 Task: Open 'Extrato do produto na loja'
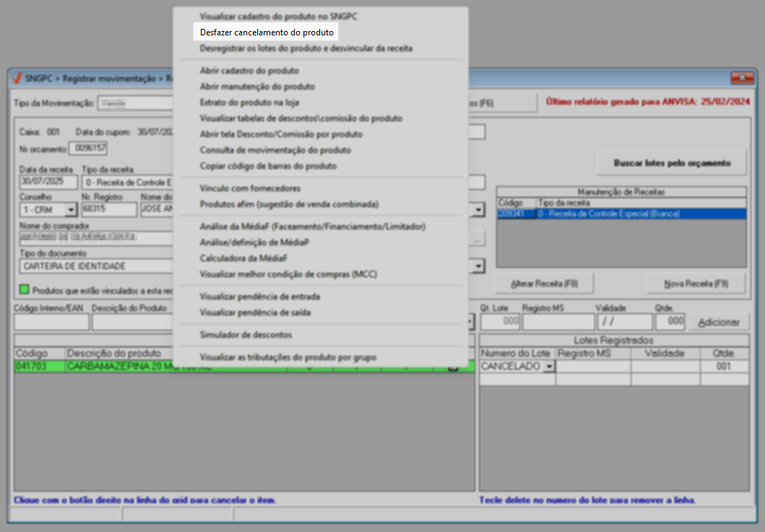(248, 103)
